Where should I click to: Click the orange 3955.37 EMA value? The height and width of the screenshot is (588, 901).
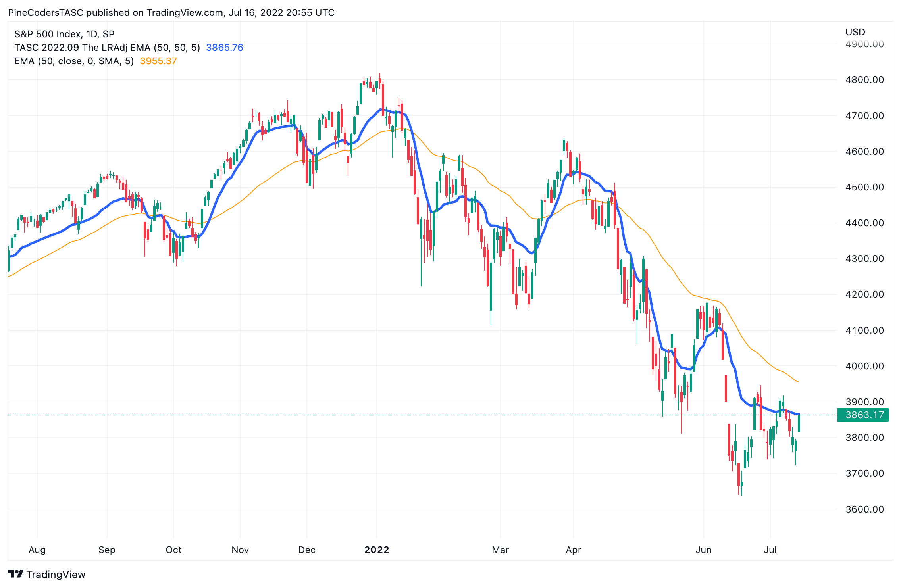[x=158, y=61]
